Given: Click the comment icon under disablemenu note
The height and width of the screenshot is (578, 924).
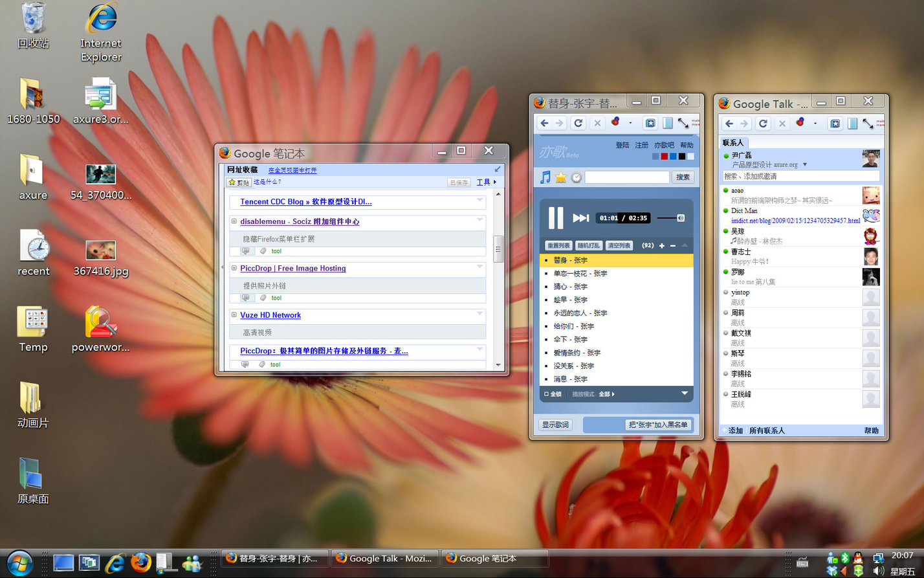Looking at the screenshot, I should coord(246,251).
